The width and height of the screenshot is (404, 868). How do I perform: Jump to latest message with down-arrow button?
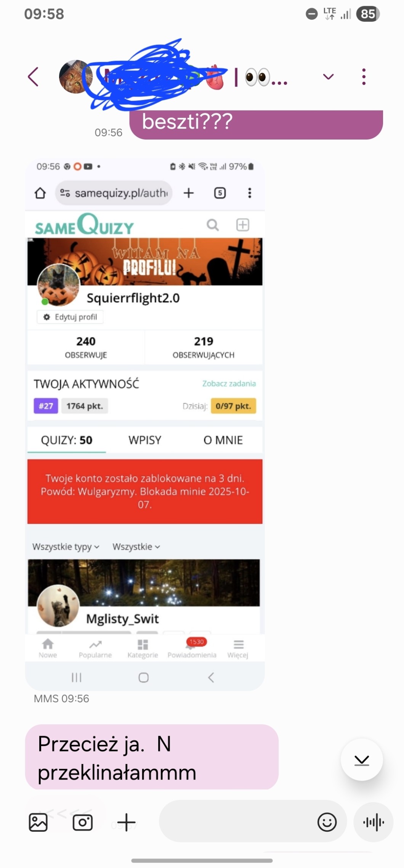tap(362, 760)
